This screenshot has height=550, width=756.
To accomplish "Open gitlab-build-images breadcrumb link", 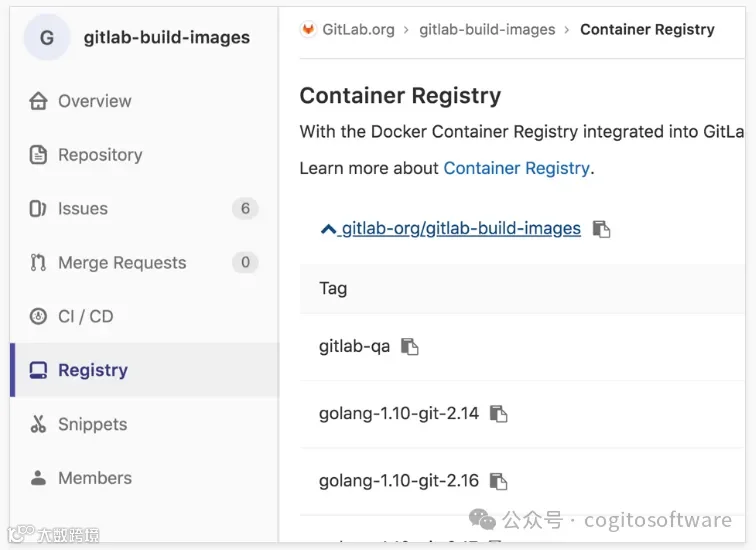I will 487,29.
